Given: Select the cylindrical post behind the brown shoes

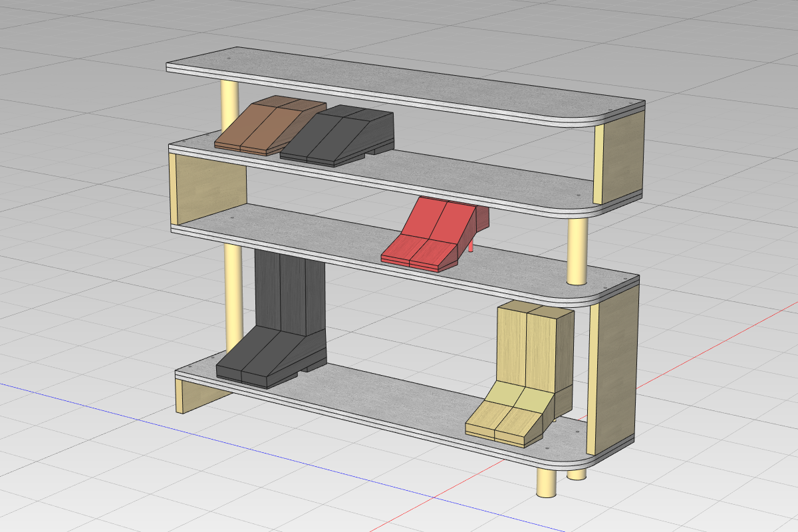Looking at the screenshot, I should 229,106.
